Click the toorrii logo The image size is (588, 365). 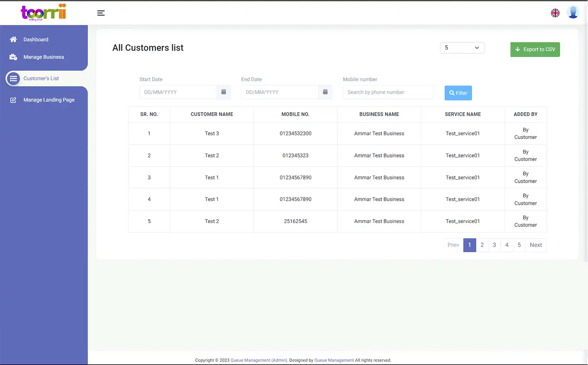pyautogui.click(x=43, y=12)
